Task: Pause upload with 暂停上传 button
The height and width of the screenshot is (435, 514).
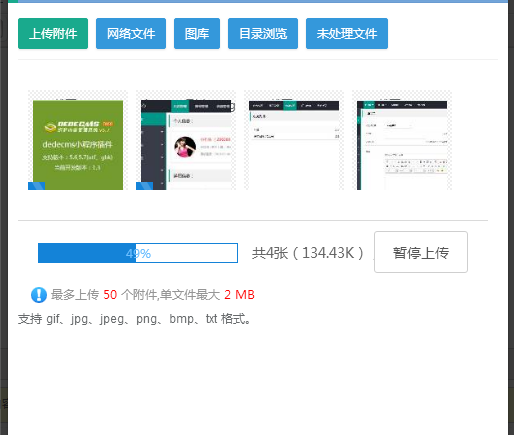Action: 421,252
